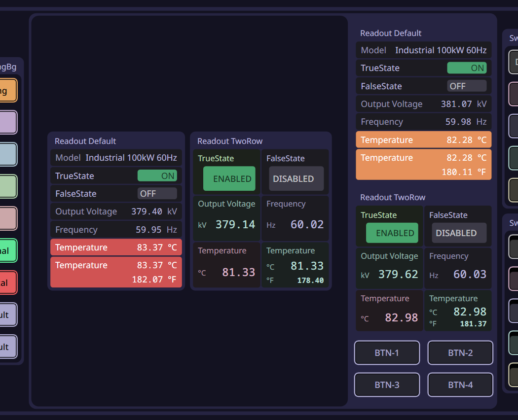This screenshot has height=420, width=518.
Task: Click the dusty pink button in left column
Action: [7, 218]
